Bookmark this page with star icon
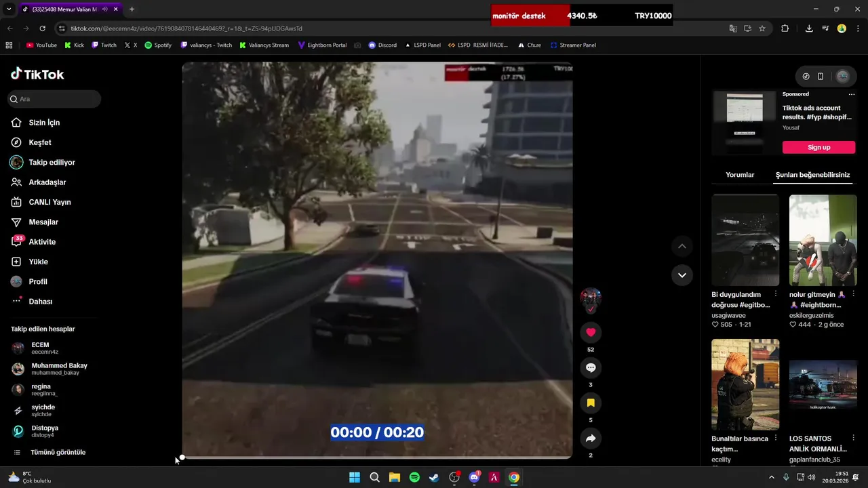This screenshot has height=488, width=868. point(762,28)
